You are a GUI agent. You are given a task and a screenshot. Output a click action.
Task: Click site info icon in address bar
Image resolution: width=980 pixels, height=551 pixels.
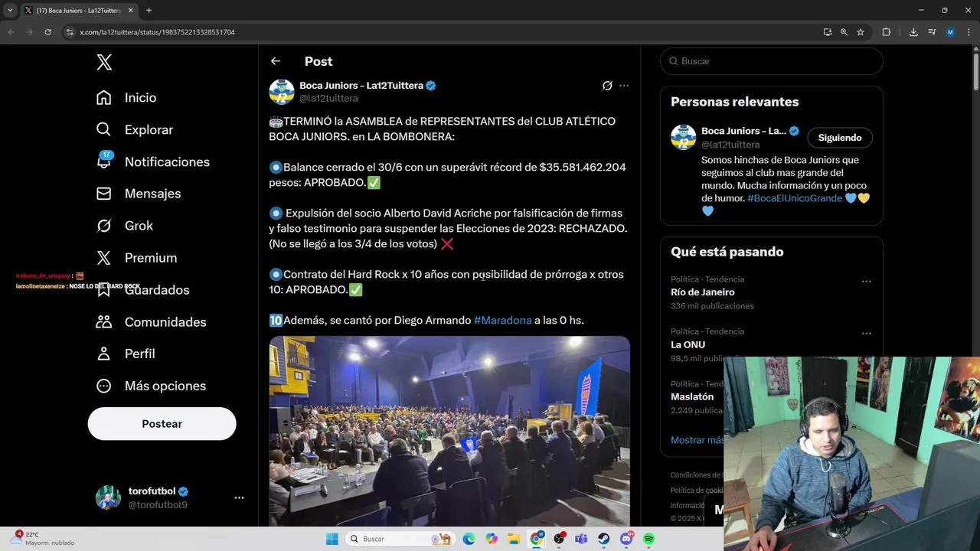tap(70, 32)
